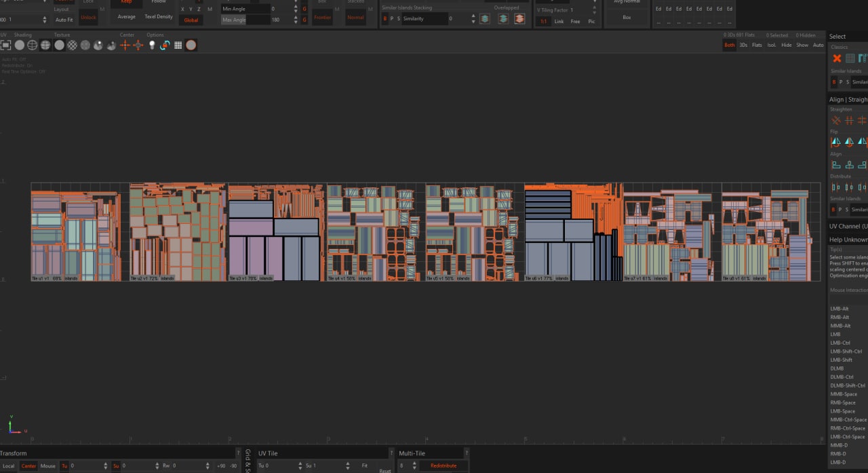
Task: Click the padlock rotation option icon
Action: point(165,45)
